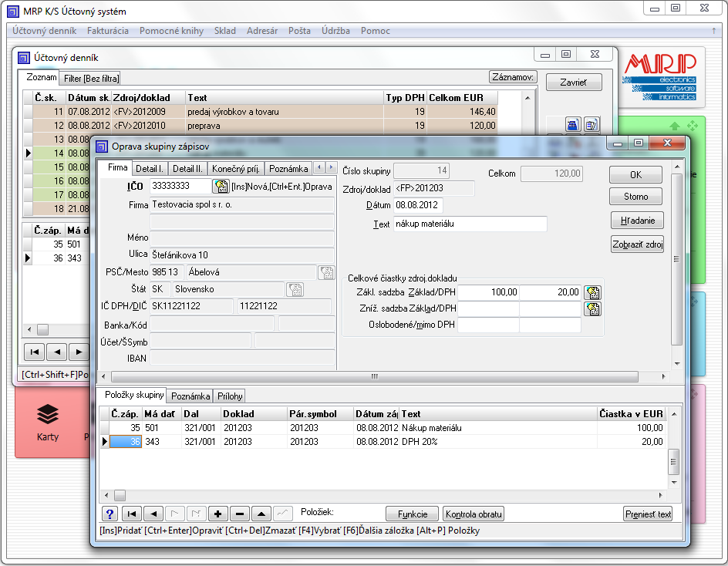Screen dimensions: 728x566
Task: Click the up-triangle edit button beside the minus button
Action: click(x=261, y=514)
